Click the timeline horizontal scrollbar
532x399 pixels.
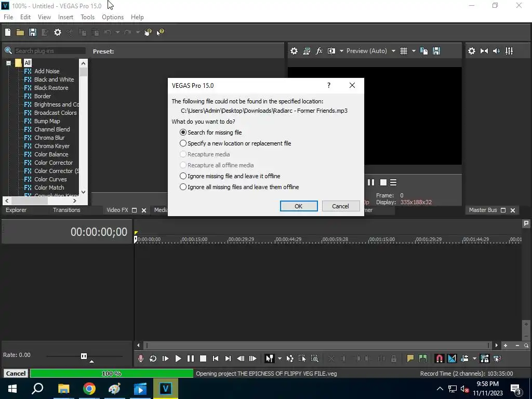point(317,345)
